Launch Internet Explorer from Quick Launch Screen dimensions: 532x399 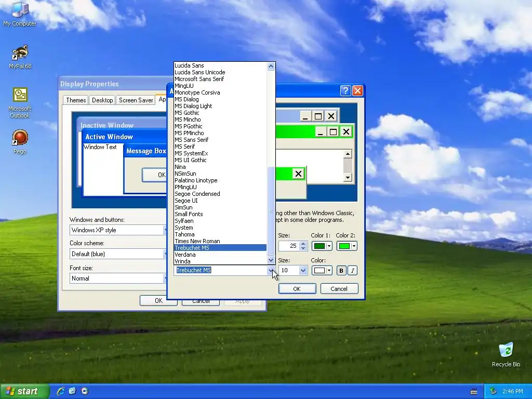pos(61,391)
